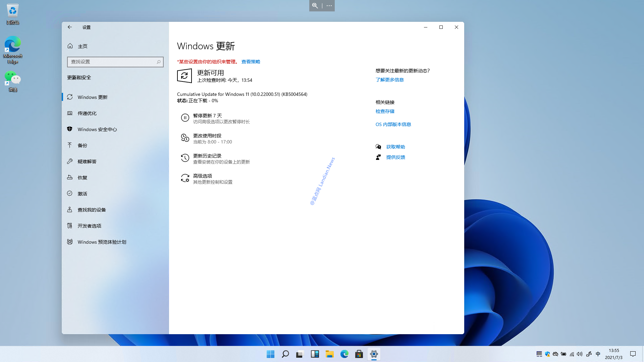The height and width of the screenshot is (362, 644).
Task: Open the 检查存储 link
Action: click(385, 111)
